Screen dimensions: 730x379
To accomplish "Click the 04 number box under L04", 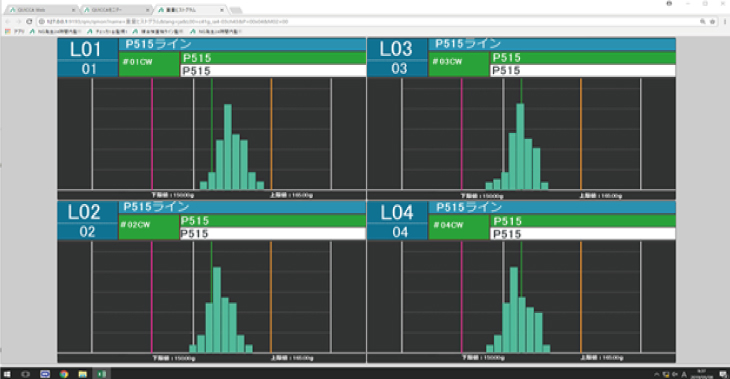I will click(x=397, y=232).
